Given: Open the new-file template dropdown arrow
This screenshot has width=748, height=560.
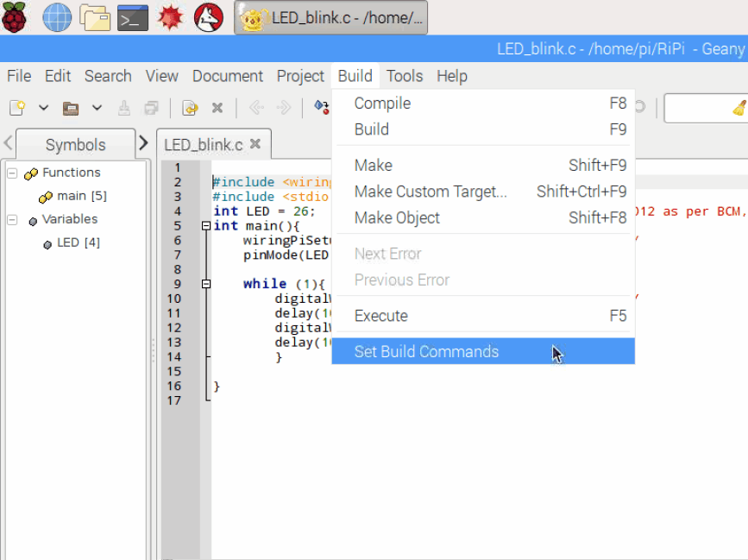Looking at the screenshot, I should [41, 107].
